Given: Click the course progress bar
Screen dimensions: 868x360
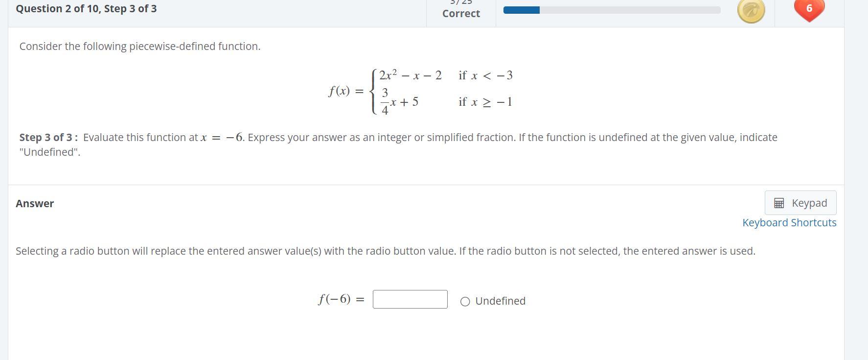Looking at the screenshot, I should 611,9.
